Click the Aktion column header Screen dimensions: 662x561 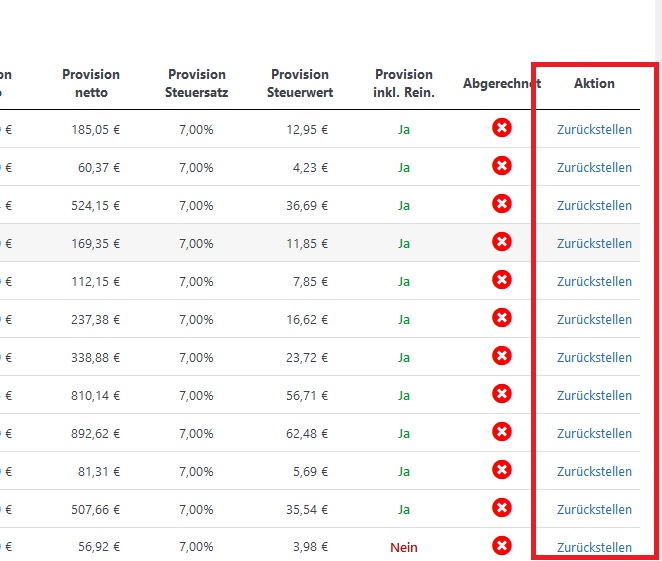[594, 84]
